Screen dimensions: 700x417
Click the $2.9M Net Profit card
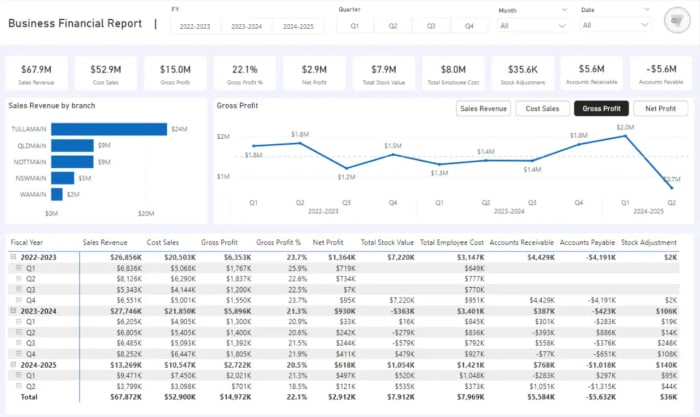(314, 74)
